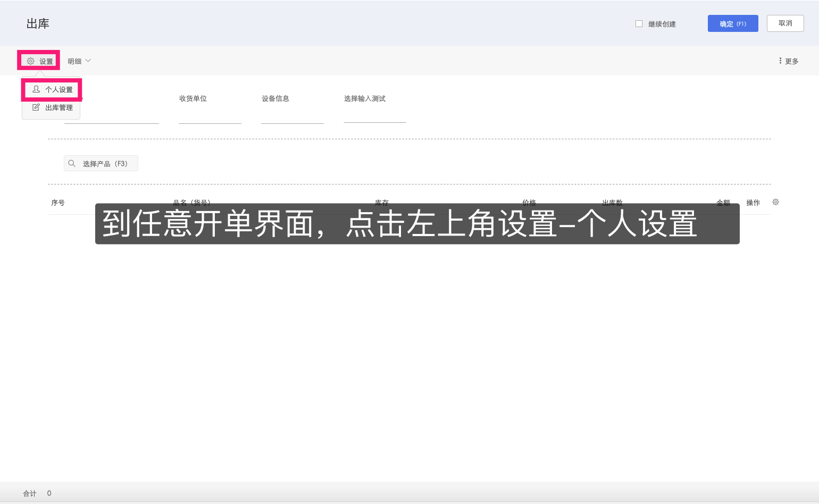Enable the 继续创建 checkbox
The image size is (819, 504).
[x=639, y=23]
